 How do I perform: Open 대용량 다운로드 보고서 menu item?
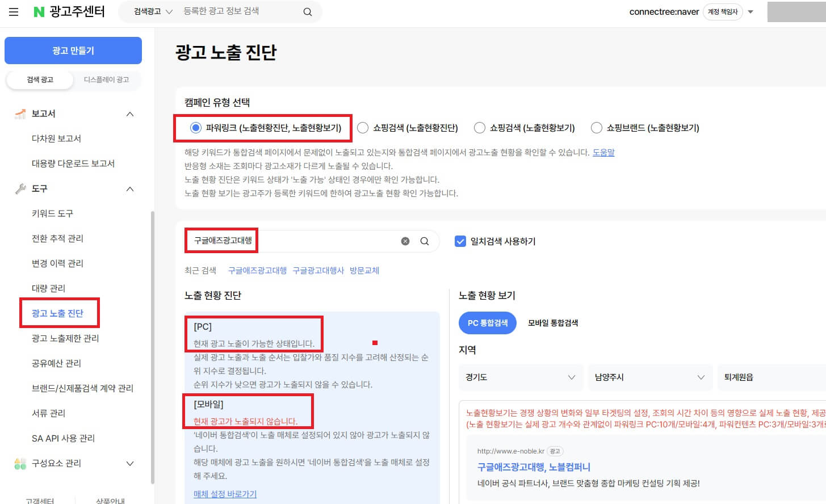[x=73, y=163]
